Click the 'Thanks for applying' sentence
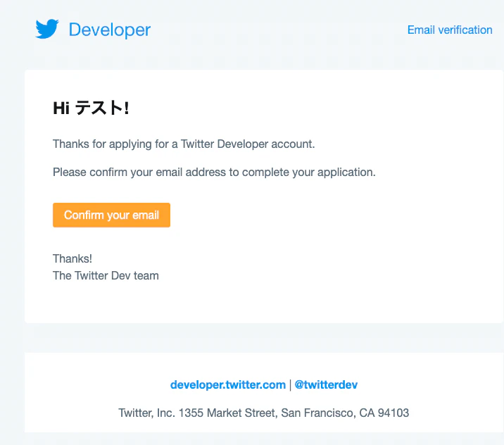The width and height of the screenshot is (504, 445). coord(184,144)
